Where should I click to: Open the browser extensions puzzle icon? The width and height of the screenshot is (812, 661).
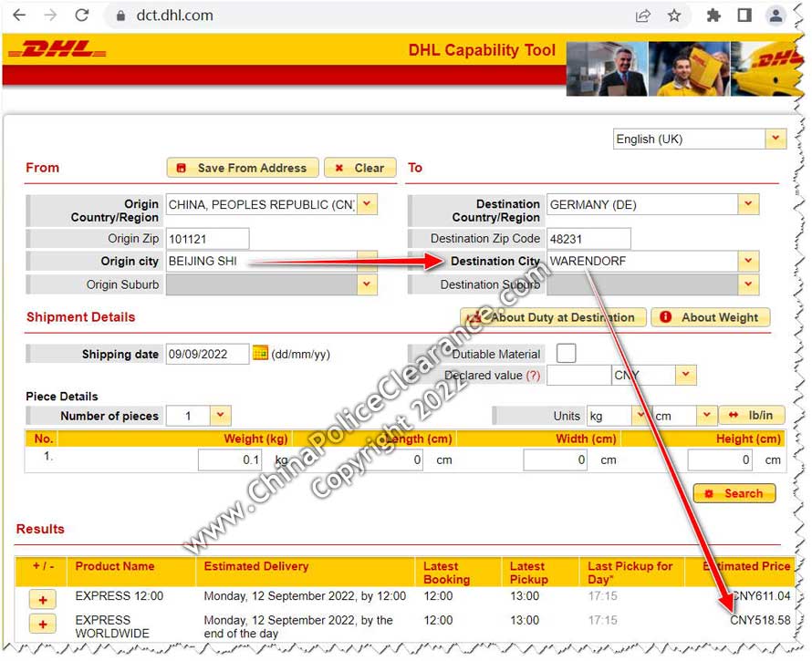tap(713, 15)
